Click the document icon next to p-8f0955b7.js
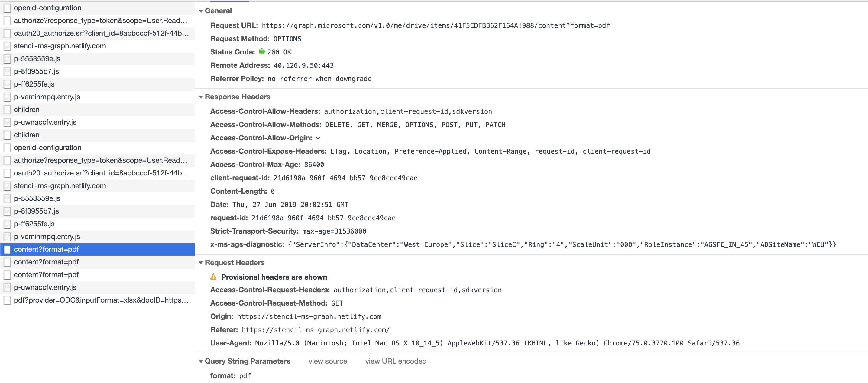The image size is (868, 383). [7, 71]
